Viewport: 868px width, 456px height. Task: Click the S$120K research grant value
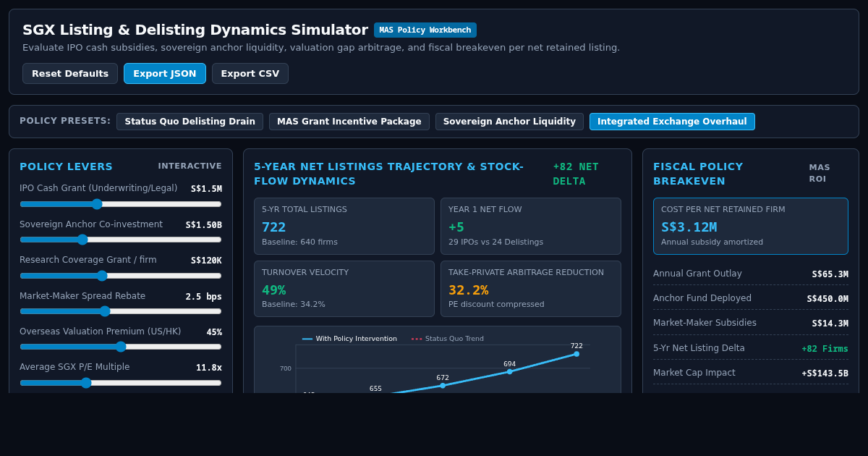(x=206, y=261)
